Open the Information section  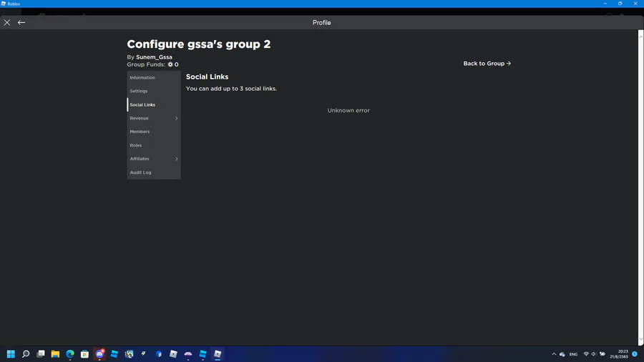pos(154,77)
